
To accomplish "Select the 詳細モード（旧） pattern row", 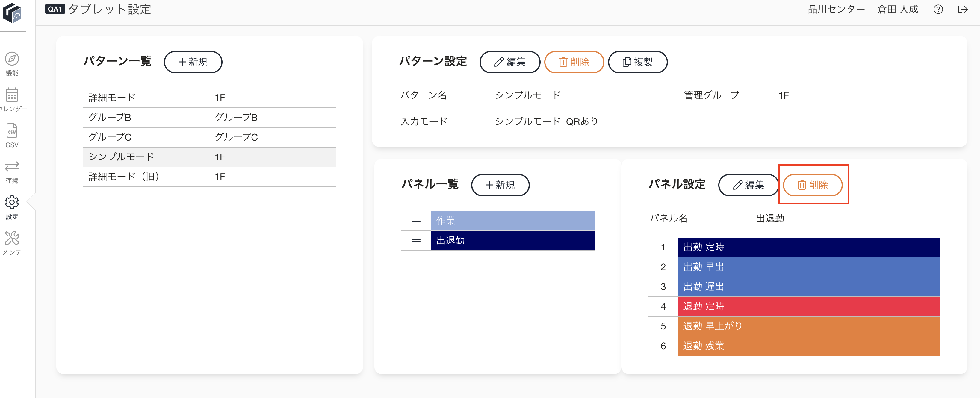I will click(x=210, y=177).
